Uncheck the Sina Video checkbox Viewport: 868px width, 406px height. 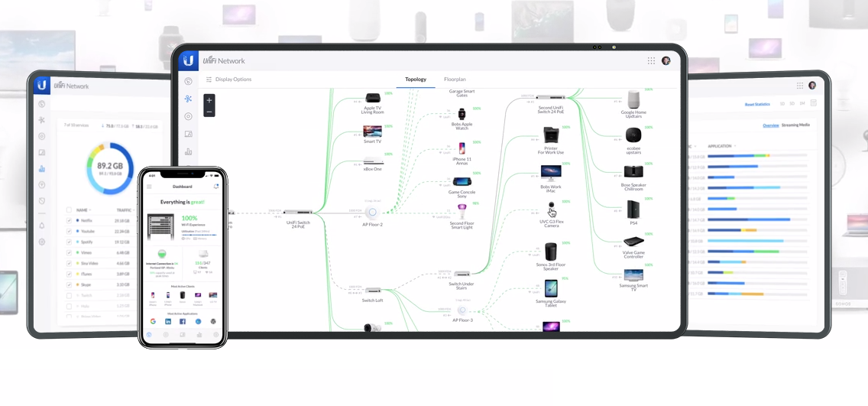click(70, 264)
